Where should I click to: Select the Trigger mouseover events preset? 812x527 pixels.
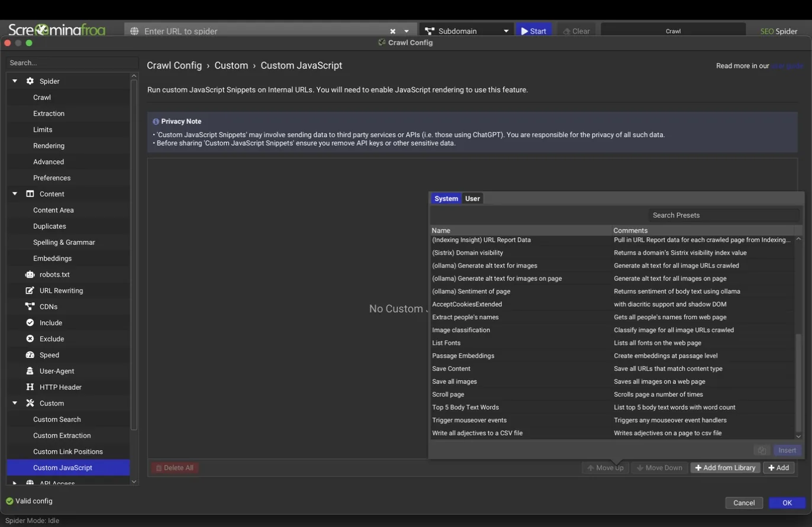612,420
